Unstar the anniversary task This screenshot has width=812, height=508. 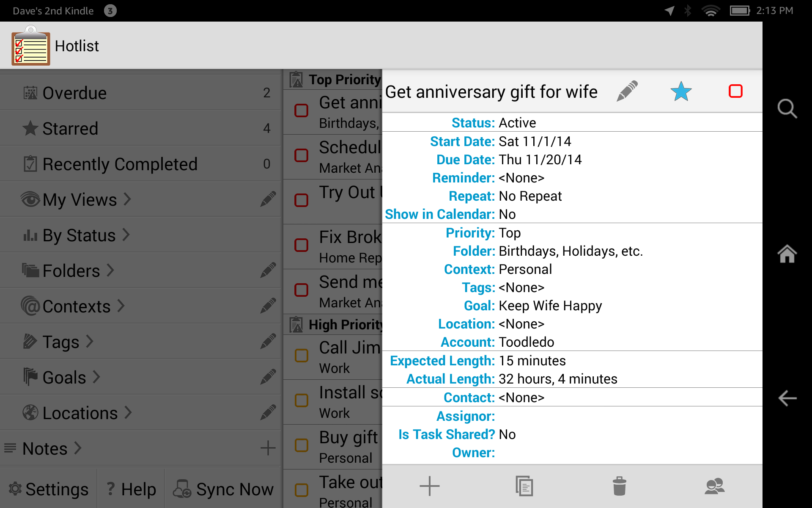(x=681, y=91)
